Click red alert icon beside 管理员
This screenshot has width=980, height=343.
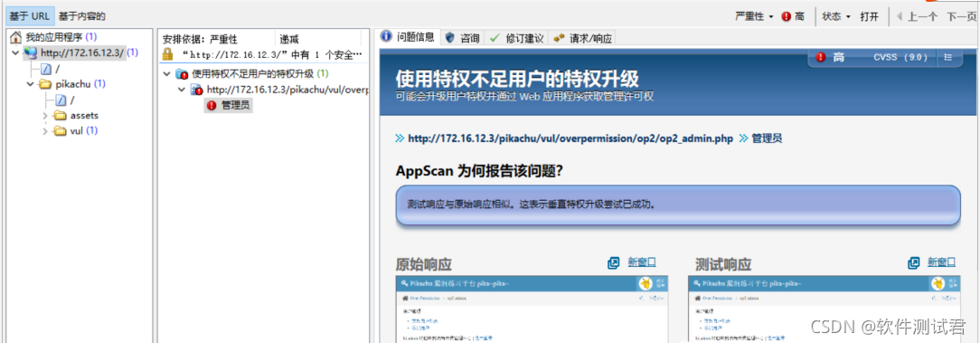click(212, 106)
